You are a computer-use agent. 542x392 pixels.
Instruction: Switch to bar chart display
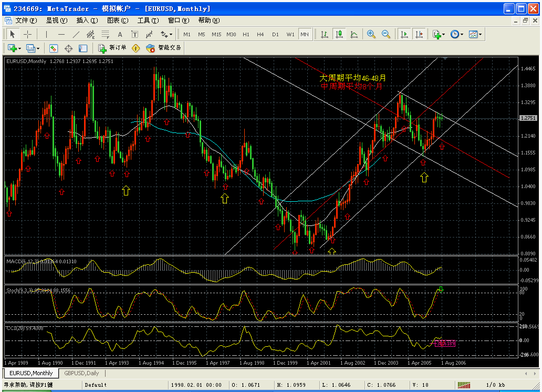tap(325, 34)
